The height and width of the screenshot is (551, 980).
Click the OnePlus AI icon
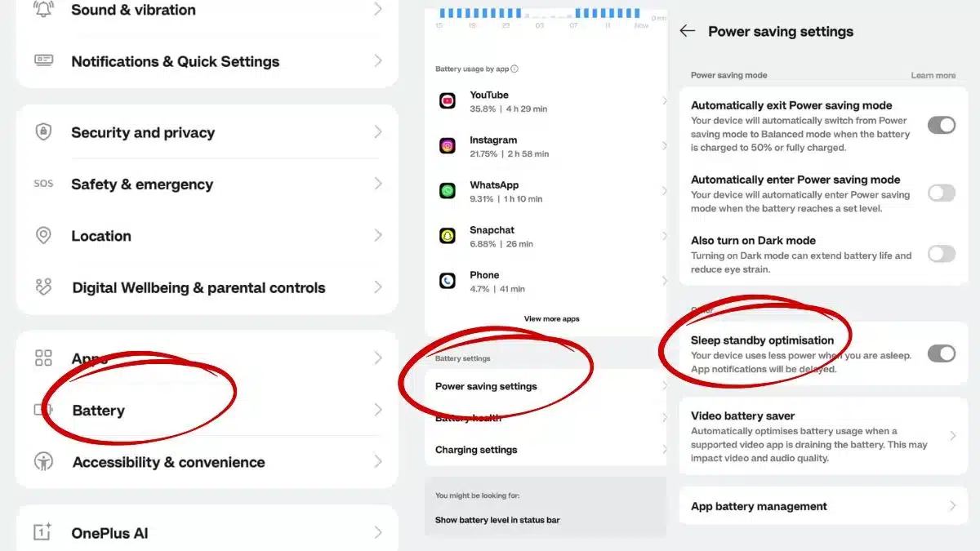click(42, 532)
